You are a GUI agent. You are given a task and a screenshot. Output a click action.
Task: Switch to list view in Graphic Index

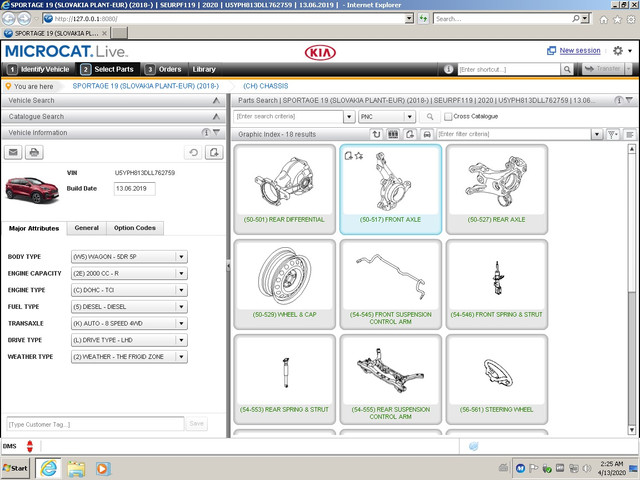point(630,134)
